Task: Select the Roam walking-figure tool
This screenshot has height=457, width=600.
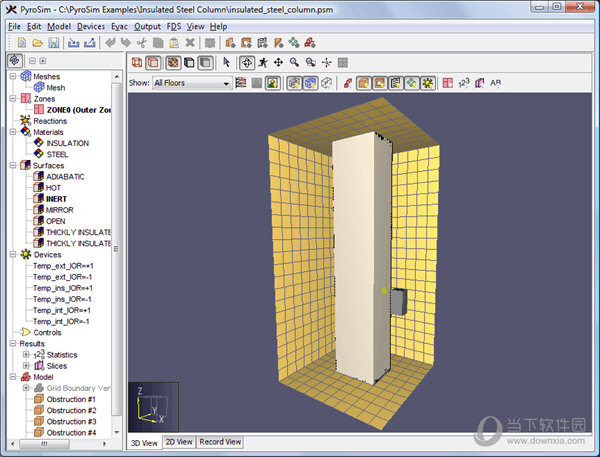Action: coord(262,62)
